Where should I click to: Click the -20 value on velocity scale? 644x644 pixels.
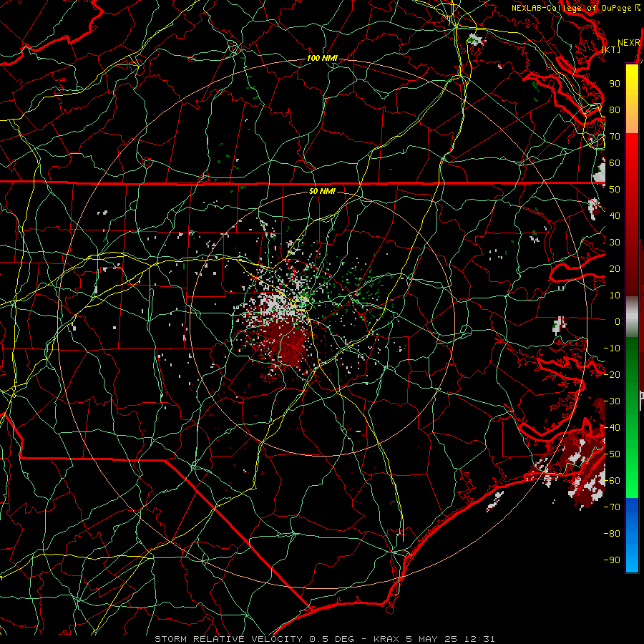coord(612,375)
